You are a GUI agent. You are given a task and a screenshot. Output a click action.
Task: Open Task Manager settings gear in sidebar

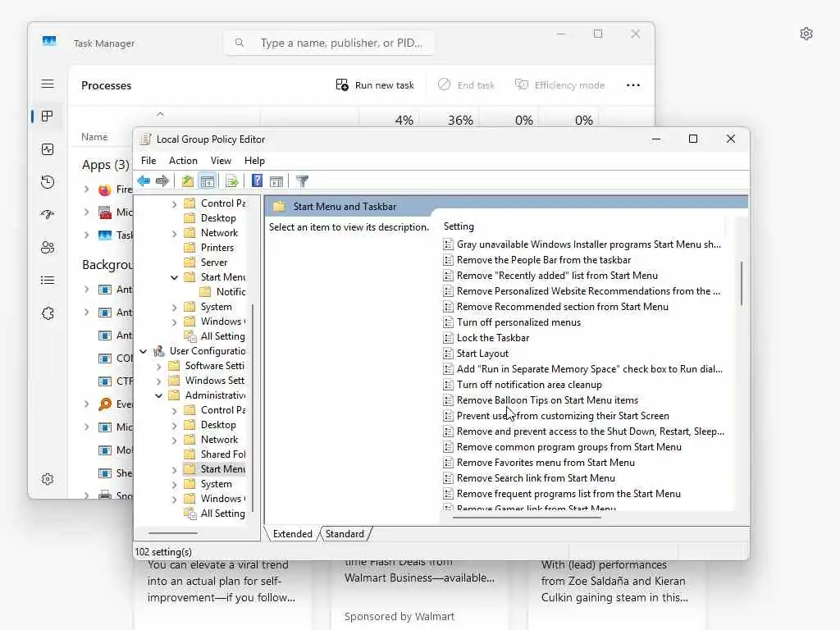pyautogui.click(x=48, y=479)
